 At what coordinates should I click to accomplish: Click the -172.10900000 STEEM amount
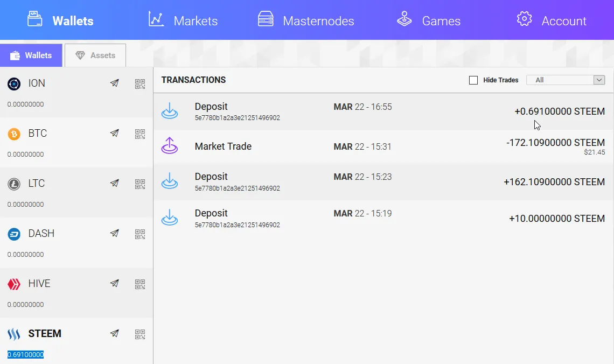point(555,143)
